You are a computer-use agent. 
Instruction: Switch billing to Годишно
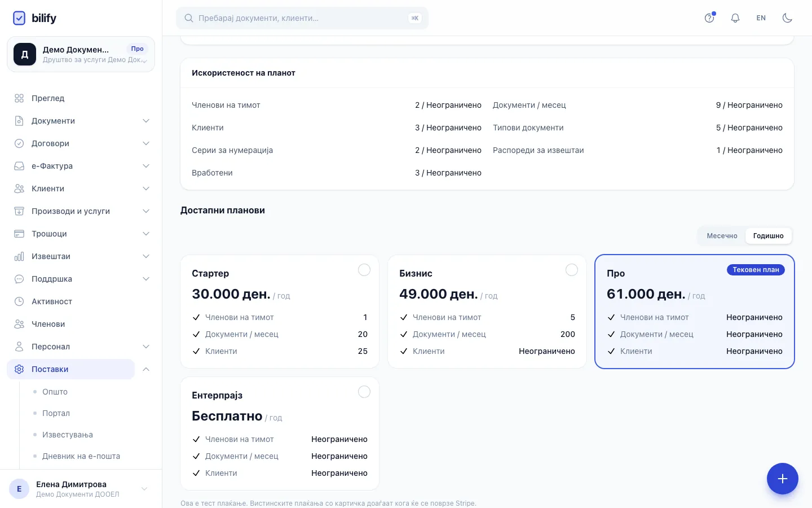click(768, 236)
